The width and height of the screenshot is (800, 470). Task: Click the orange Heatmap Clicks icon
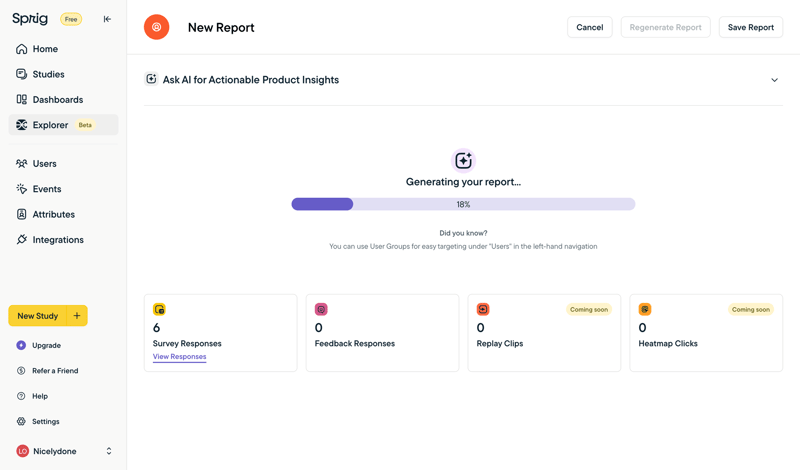click(645, 309)
